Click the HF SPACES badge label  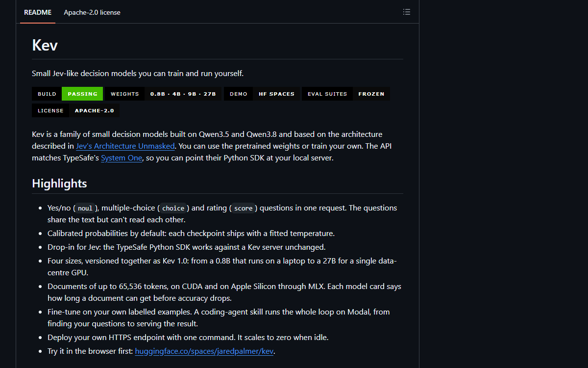click(x=277, y=94)
